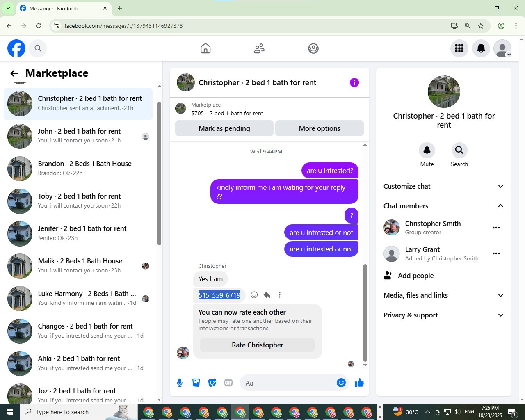React to the 515-559-6719 message
The image size is (525, 420).
coord(254,295)
